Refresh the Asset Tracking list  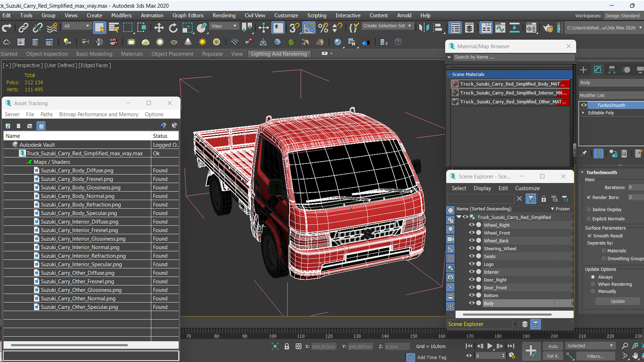(8, 126)
